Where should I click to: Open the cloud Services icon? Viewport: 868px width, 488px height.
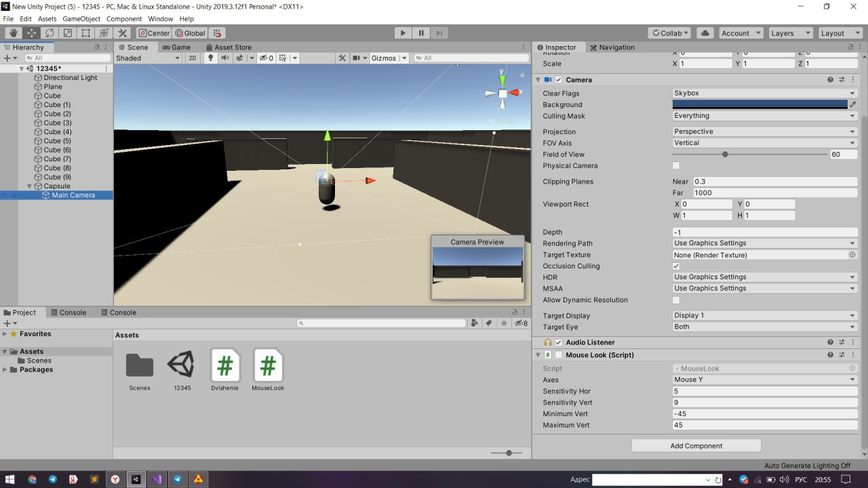tap(705, 33)
